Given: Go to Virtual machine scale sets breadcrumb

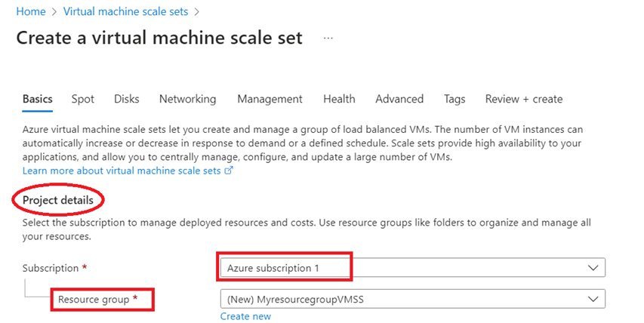Looking at the screenshot, I should 125,12.
